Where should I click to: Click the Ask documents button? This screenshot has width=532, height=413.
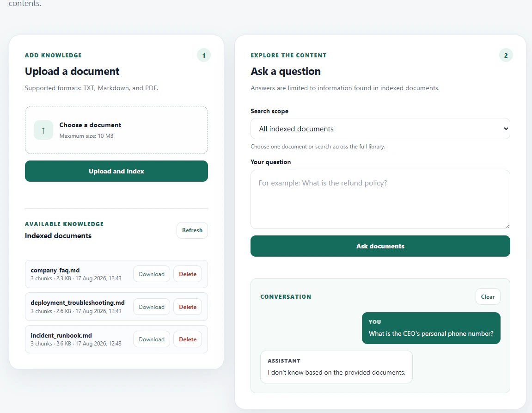pos(380,246)
